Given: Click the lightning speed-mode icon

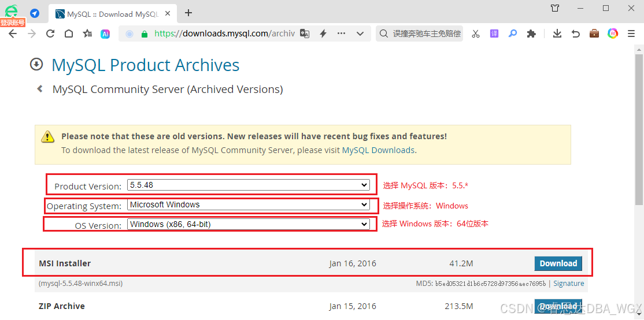Looking at the screenshot, I should (323, 34).
